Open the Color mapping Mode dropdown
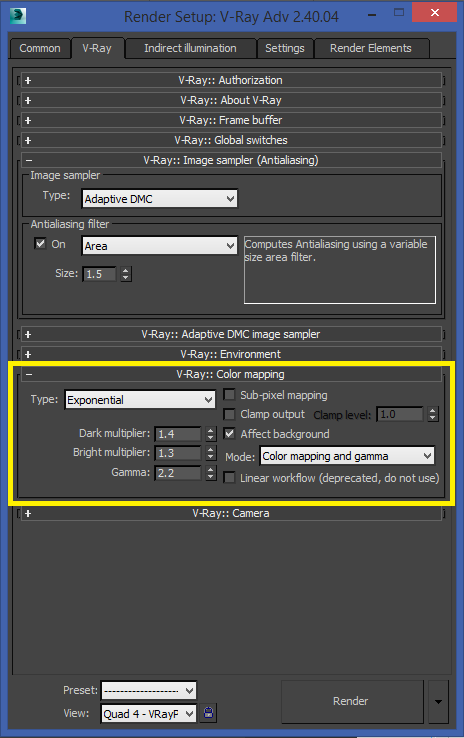Screen dimensions: 464x738 347,456
